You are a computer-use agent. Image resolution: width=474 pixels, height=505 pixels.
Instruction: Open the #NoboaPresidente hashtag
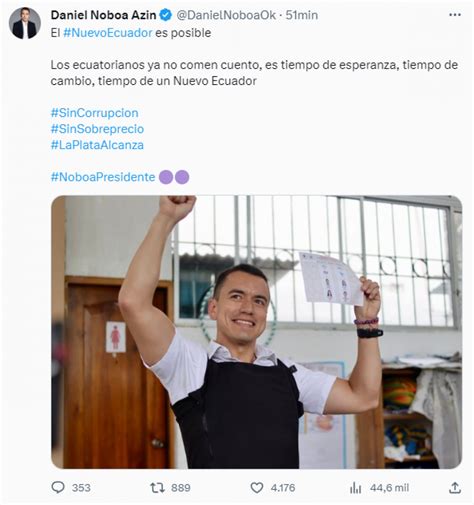103,177
